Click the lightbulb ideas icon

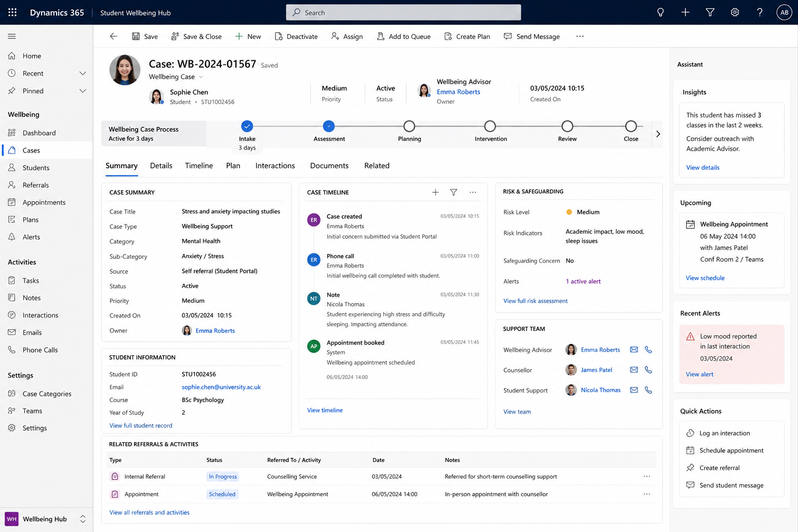pos(660,12)
